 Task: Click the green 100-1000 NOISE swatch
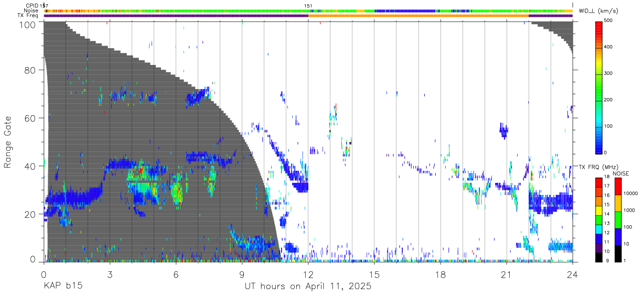pyautogui.click(x=618, y=220)
